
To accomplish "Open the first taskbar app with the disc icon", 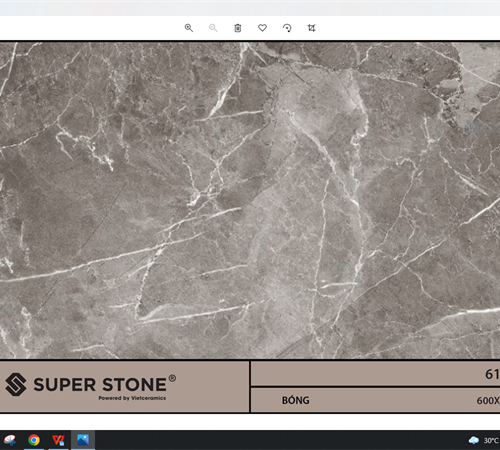I will point(10,440).
